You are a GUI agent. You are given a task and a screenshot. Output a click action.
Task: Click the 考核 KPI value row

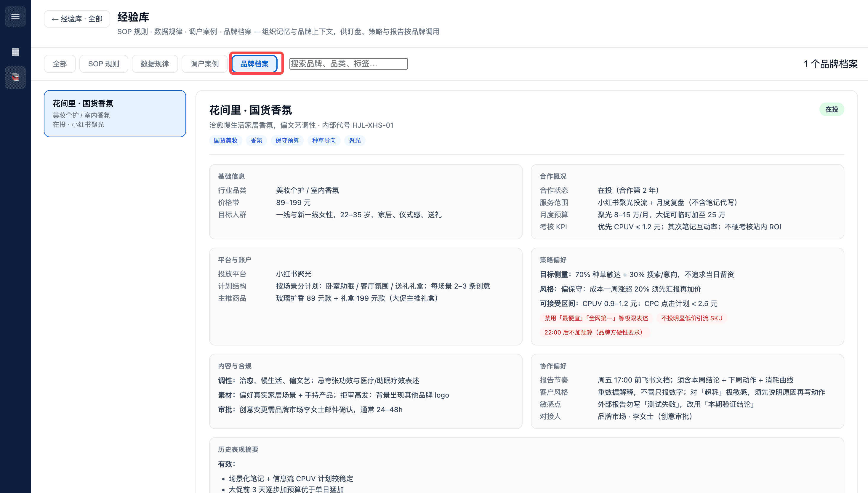coord(689,227)
